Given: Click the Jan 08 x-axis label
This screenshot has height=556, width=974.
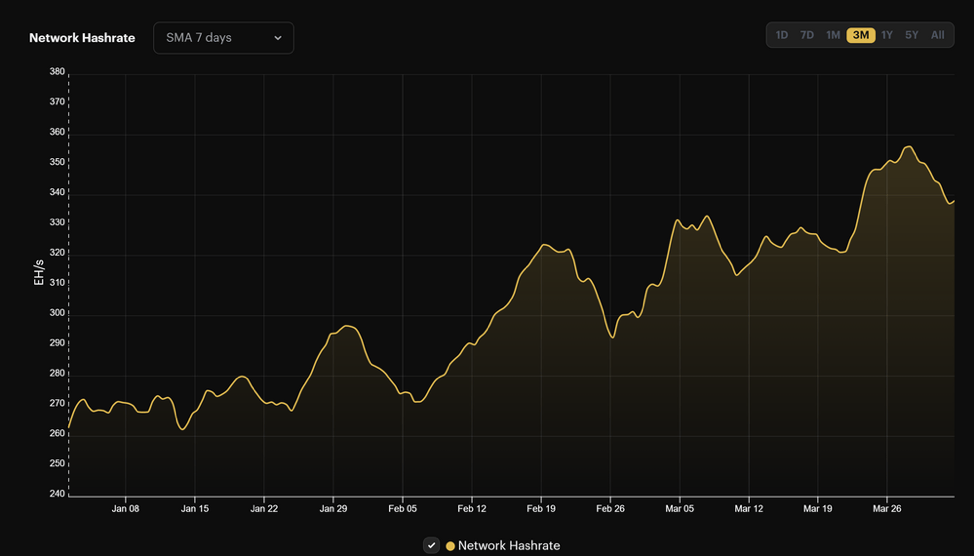Looking at the screenshot, I should point(126,509).
